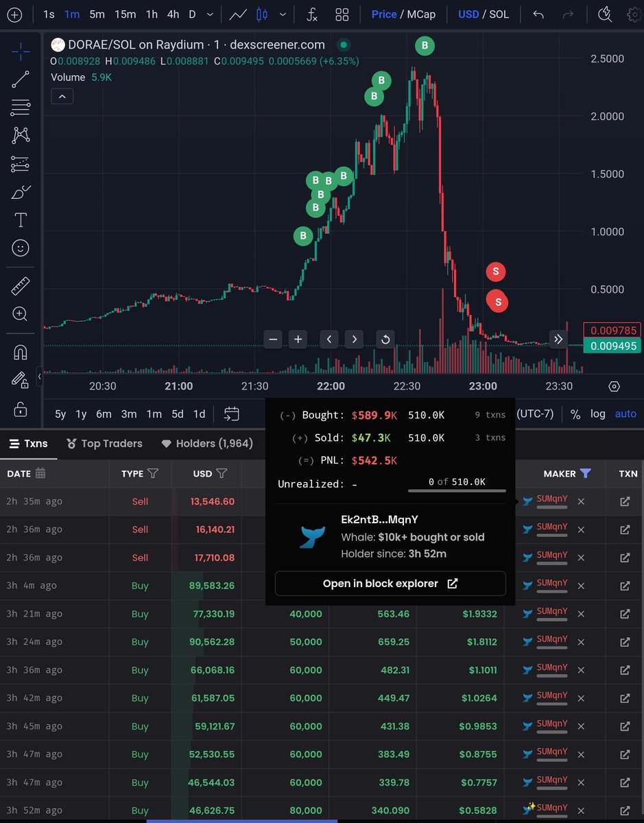Set chart range to 6m
644x823 pixels.
104,414
